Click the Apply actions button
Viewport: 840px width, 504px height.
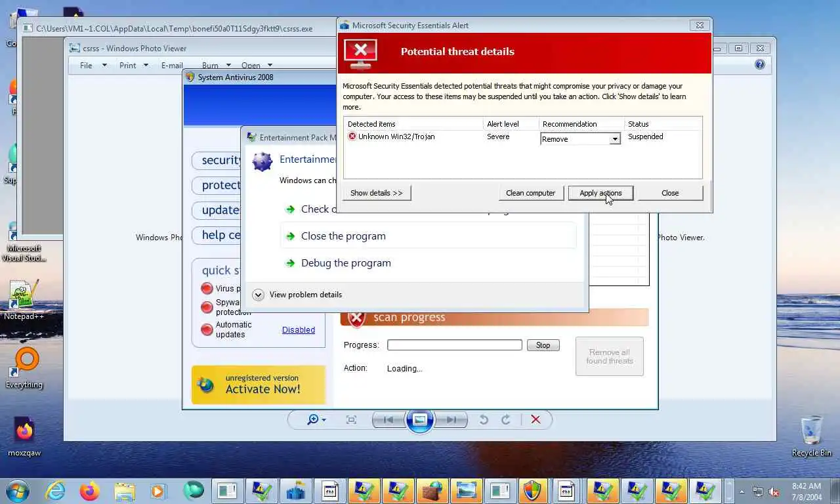pyautogui.click(x=600, y=193)
